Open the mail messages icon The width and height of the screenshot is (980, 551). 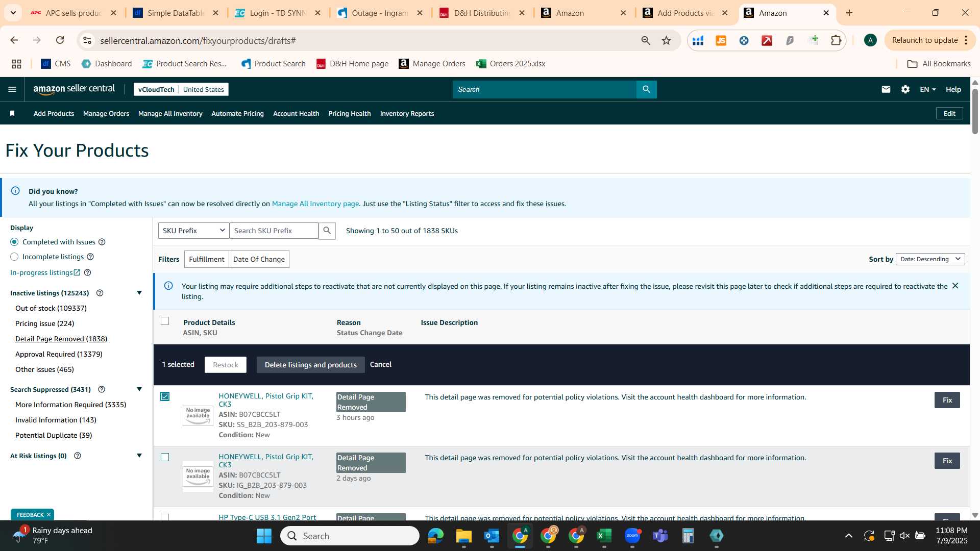(x=886, y=89)
